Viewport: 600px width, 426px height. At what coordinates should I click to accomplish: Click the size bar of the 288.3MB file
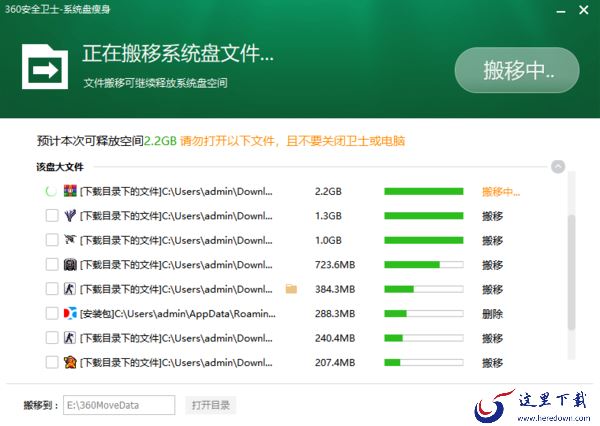424,314
